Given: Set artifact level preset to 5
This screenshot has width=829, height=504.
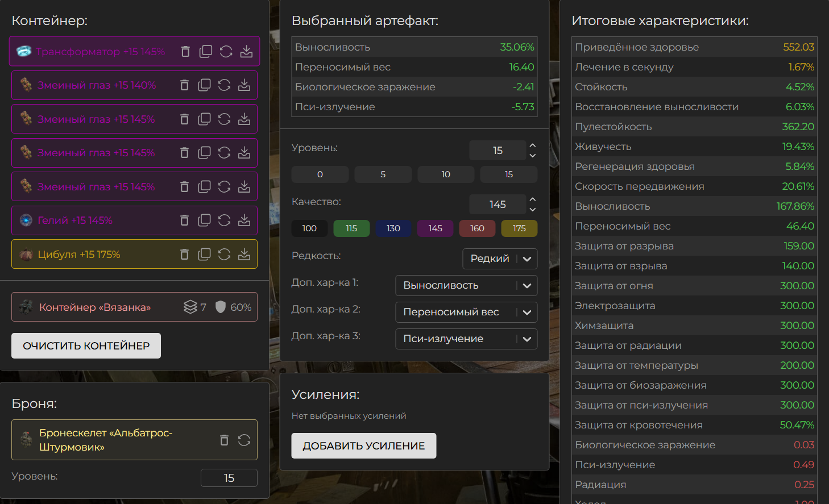Looking at the screenshot, I should coord(383,174).
